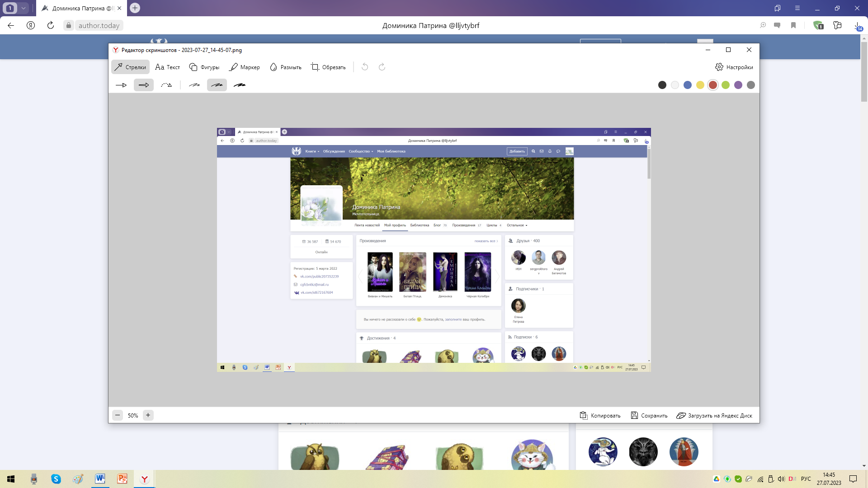The width and height of the screenshot is (868, 488).
Task: Open Settings (Настройки) in the screenshot editor
Action: pyautogui.click(x=734, y=67)
